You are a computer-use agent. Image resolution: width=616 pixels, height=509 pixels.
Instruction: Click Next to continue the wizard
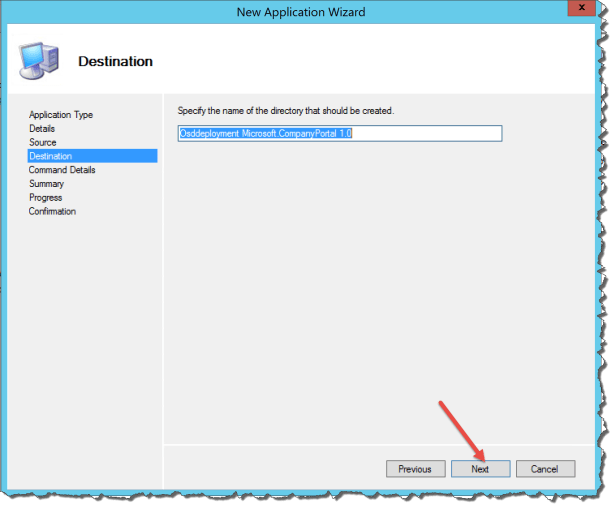click(x=480, y=469)
